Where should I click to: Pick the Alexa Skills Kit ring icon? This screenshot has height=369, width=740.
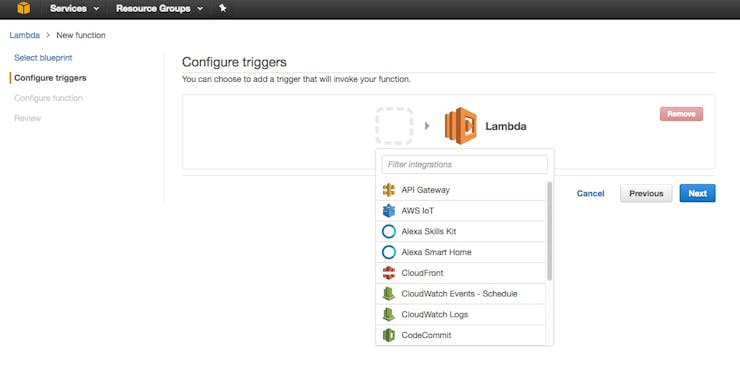(388, 232)
